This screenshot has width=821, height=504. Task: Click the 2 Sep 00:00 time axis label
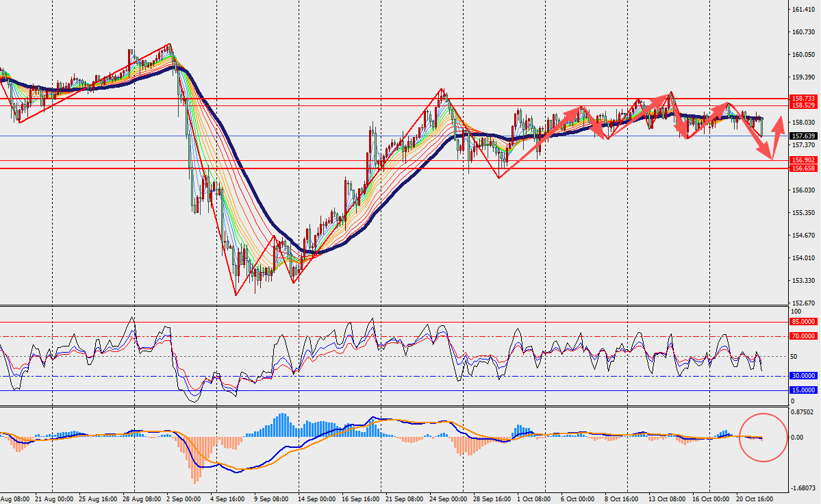pos(184,499)
